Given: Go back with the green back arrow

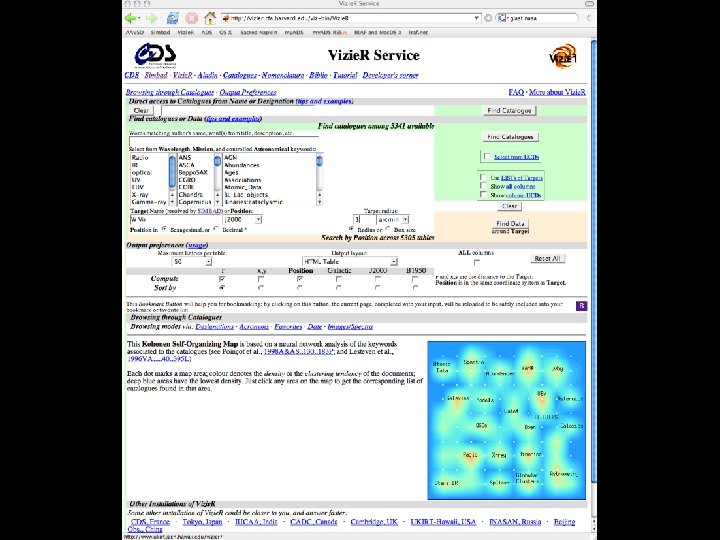Looking at the screenshot, I should [131, 18].
